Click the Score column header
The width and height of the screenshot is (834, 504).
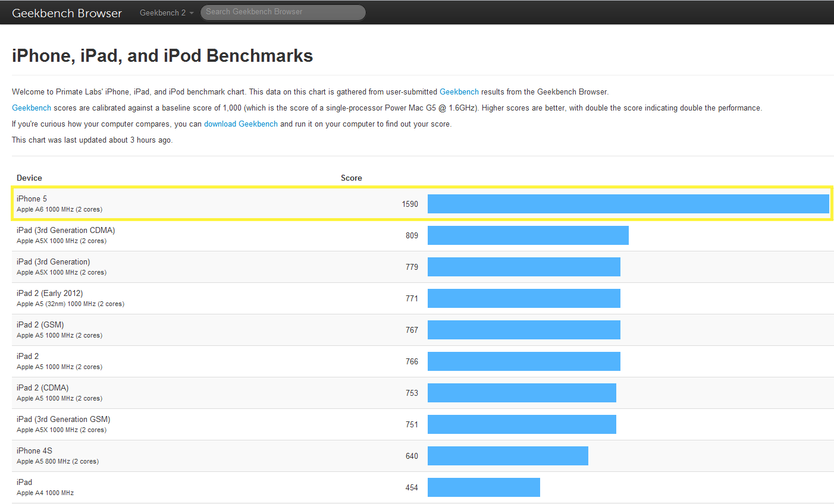pos(351,178)
